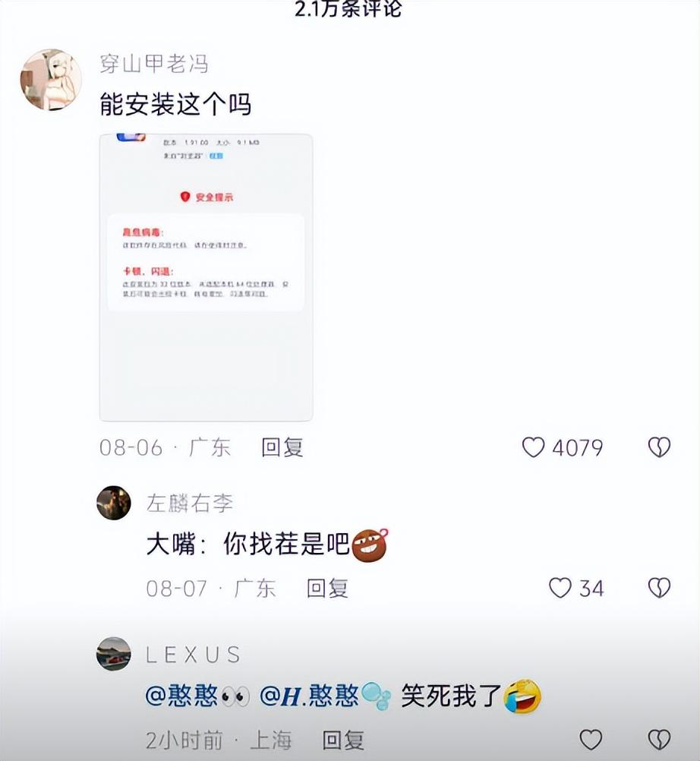Like 穿山甲老冯's comment with 4079 likes
Image resolution: width=700 pixels, height=761 pixels.
coord(533,447)
